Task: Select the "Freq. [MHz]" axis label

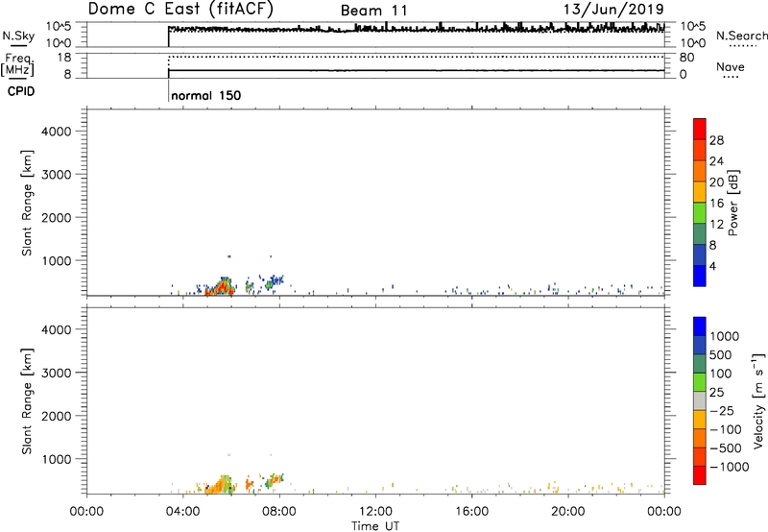Action: coord(17,65)
